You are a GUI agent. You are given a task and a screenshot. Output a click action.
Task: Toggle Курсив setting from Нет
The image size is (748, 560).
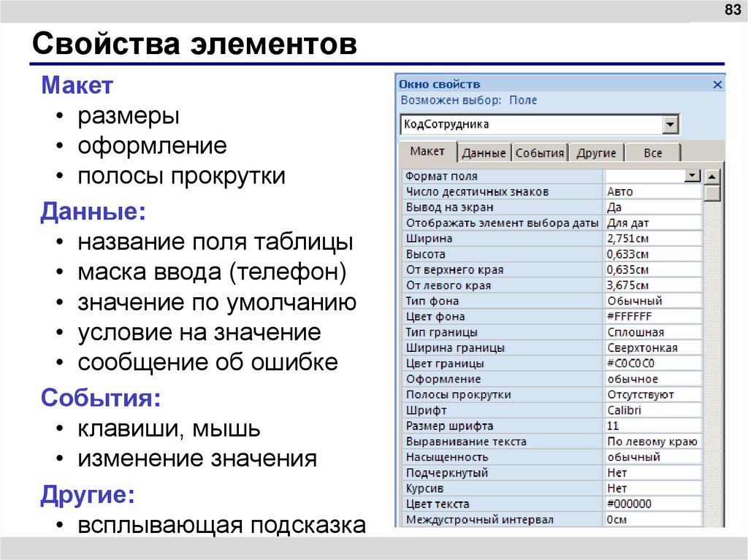pyautogui.click(x=643, y=488)
